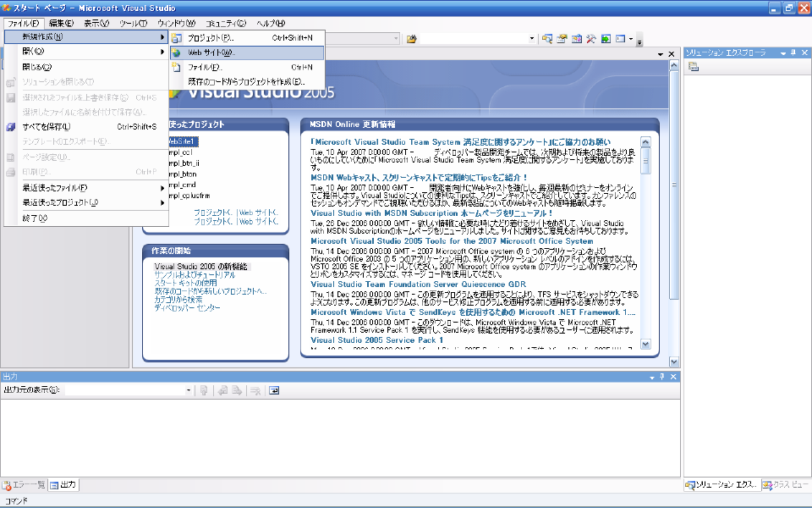Open recent project WebSite1

183,141
